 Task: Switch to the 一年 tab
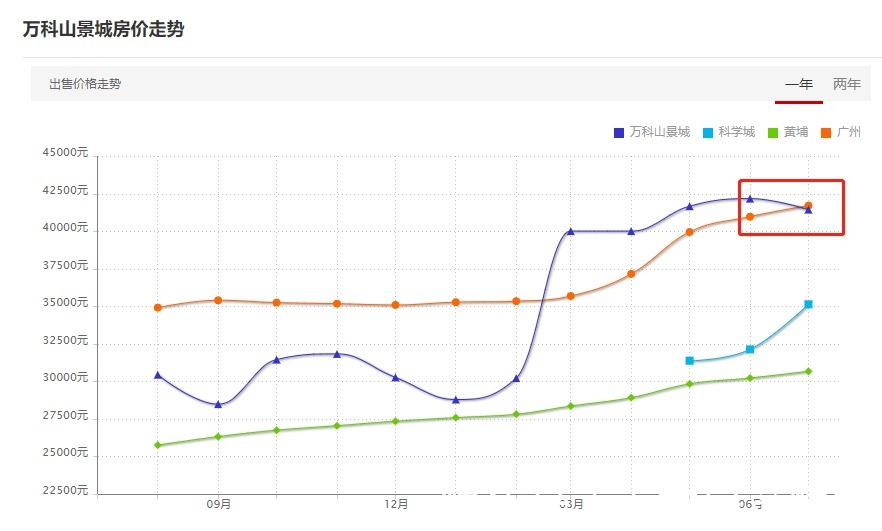799,84
